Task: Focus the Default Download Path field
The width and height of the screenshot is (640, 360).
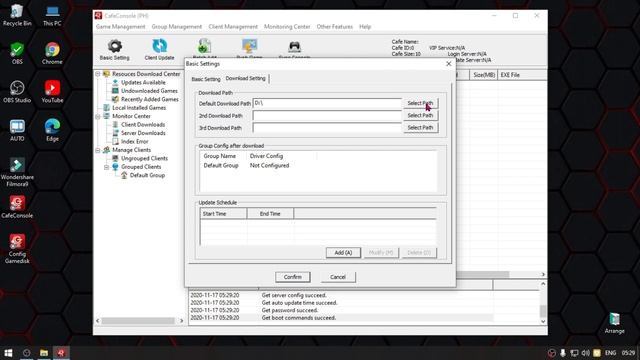Action: (x=327, y=103)
